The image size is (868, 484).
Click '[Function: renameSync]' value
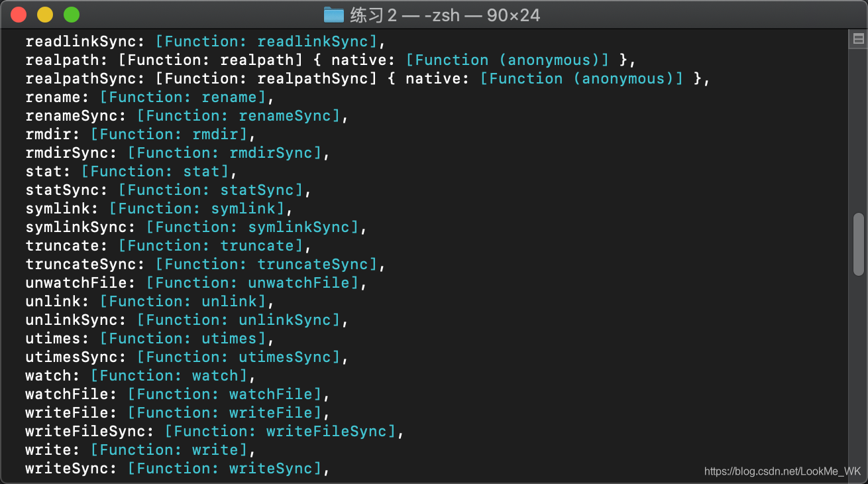(239, 116)
